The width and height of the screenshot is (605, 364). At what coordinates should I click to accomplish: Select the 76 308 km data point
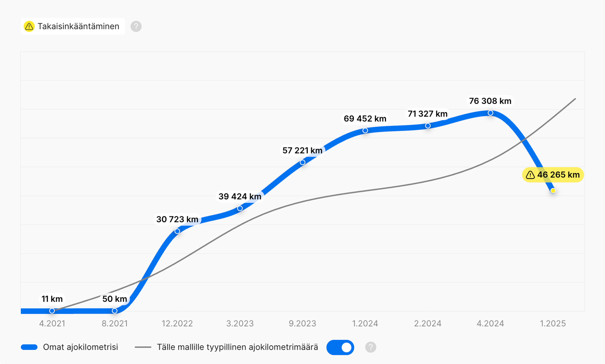[x=490, y=113]
